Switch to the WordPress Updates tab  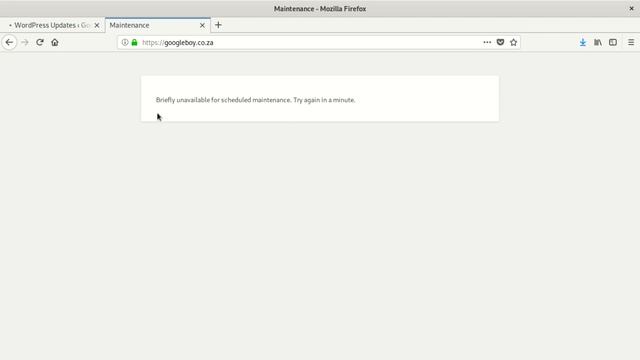(52, 25)
